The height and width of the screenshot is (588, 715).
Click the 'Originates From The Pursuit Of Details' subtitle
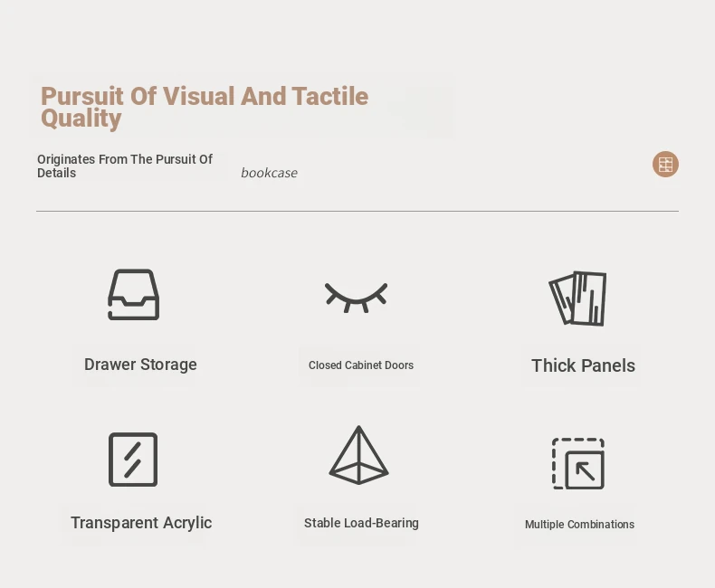coord(125,166)
